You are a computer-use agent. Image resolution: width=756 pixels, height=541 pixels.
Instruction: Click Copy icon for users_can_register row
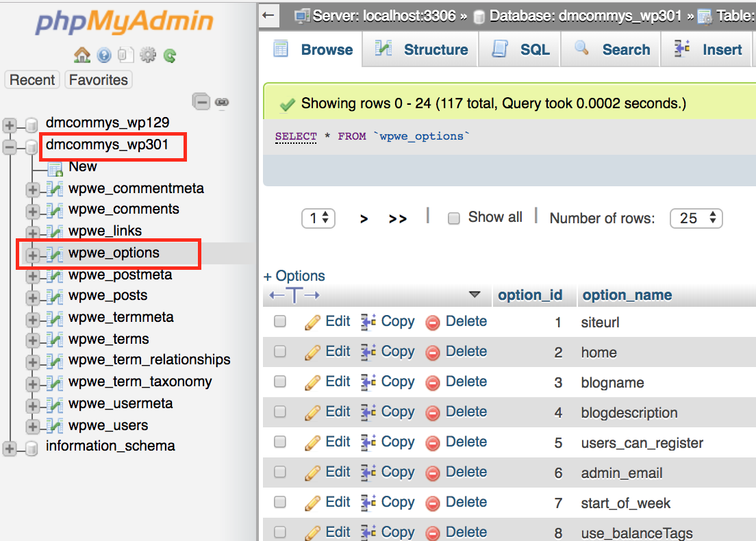[x=368, y=442]
